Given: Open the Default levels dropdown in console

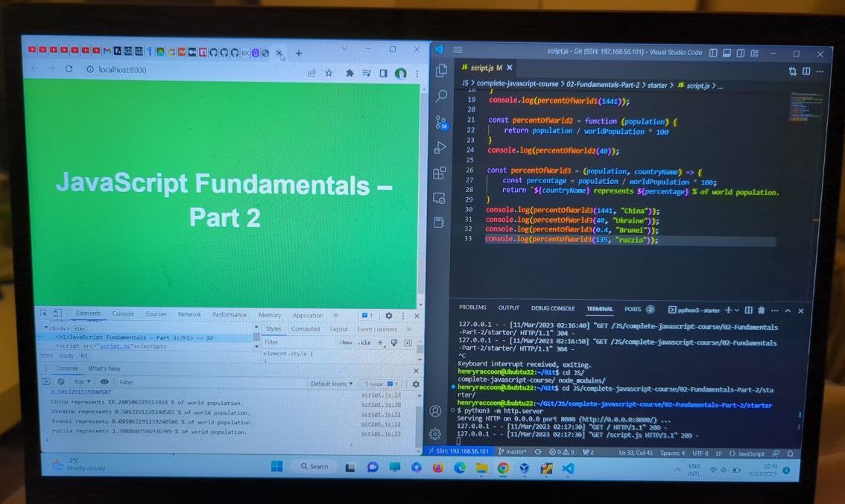Looking at the screenshot, I should [332, 383].
